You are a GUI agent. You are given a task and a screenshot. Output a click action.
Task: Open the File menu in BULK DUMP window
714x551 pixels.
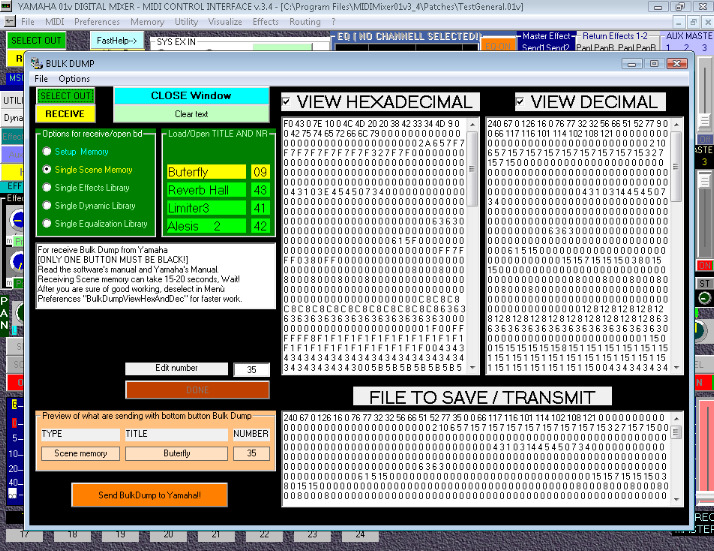point(41,79)
